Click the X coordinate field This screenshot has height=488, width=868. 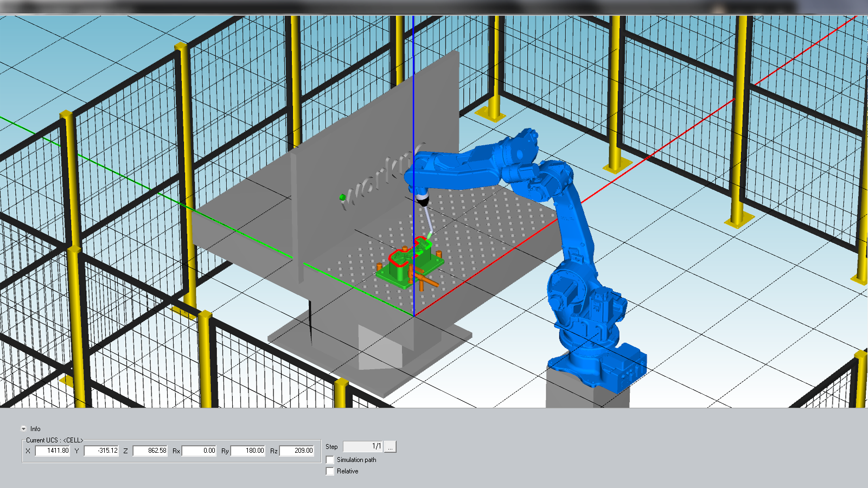pyautogui.click(x=53, y=451)
